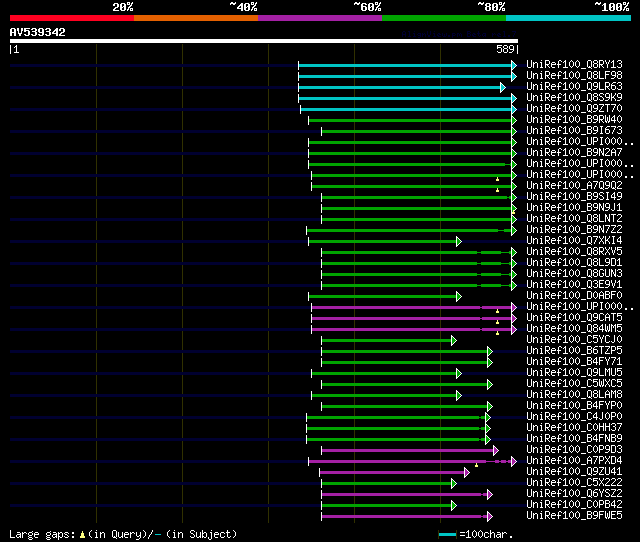
Task: Click the arrowhead ending the D0ABF0 alignment
Action: click(459, 297)
